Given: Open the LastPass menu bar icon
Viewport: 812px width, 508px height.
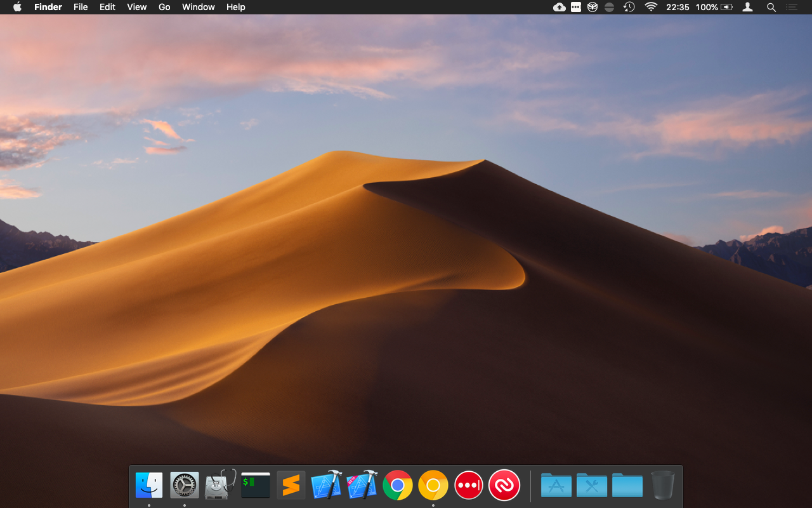Looking at the screenshot, I should pyautogui.click(x=576, y=7).
